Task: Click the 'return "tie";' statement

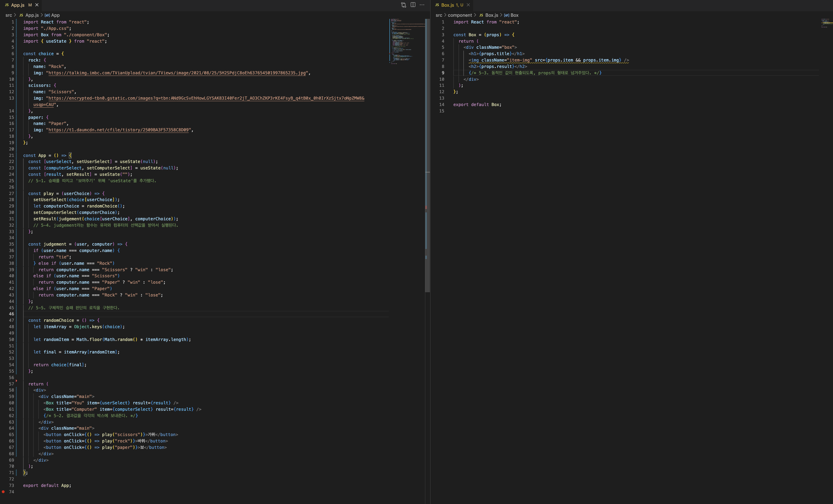Action: click(x=55, y=257)
